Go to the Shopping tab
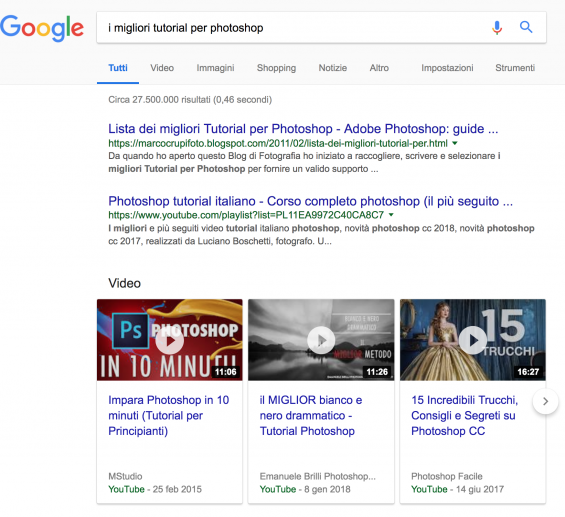Viewport: 565px width, 517px height. tap(276, 68)
